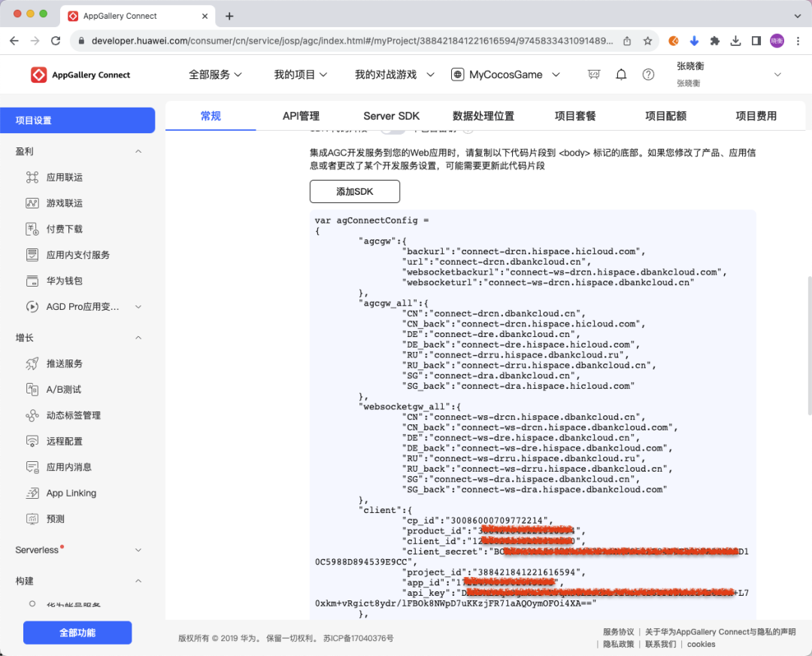Screen dimensions: 812x656
Task: Open the 全部服务 dropdown
Action: (215, 74)
